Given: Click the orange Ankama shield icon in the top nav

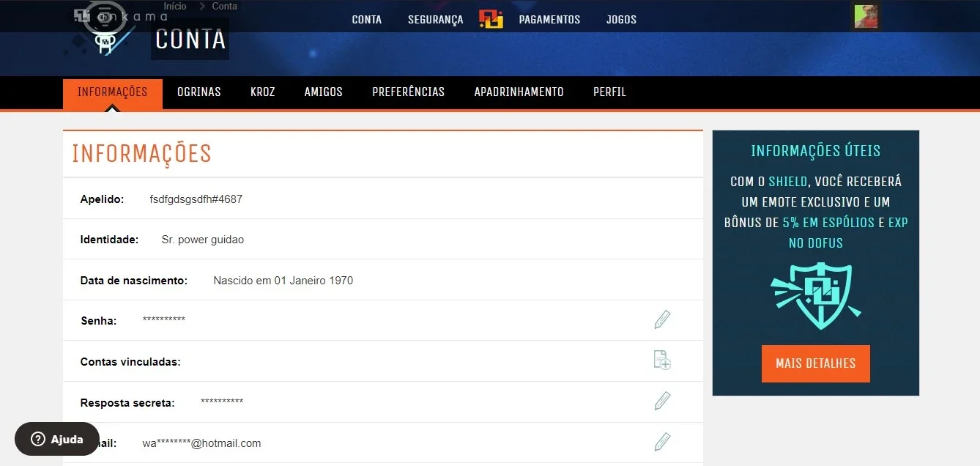Looking at the screenshot, I should pyautogui.click(x=491, y=20).
